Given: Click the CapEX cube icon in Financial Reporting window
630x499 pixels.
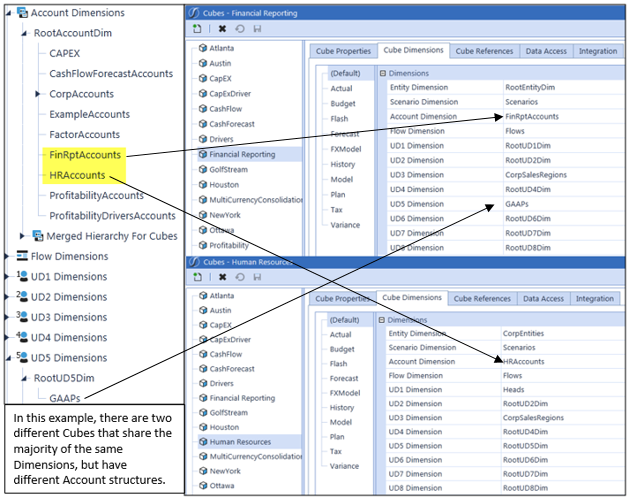Looking at the screenshot, I should (203, 78).
